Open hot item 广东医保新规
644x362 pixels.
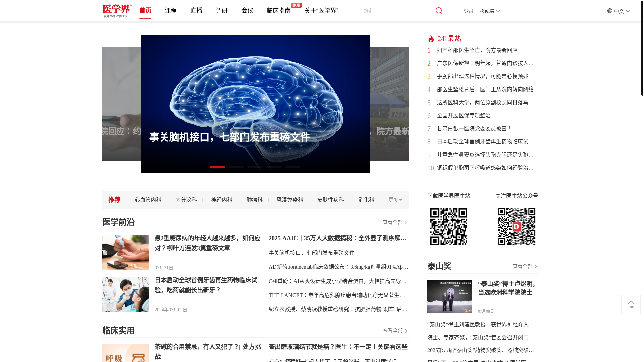485,63
